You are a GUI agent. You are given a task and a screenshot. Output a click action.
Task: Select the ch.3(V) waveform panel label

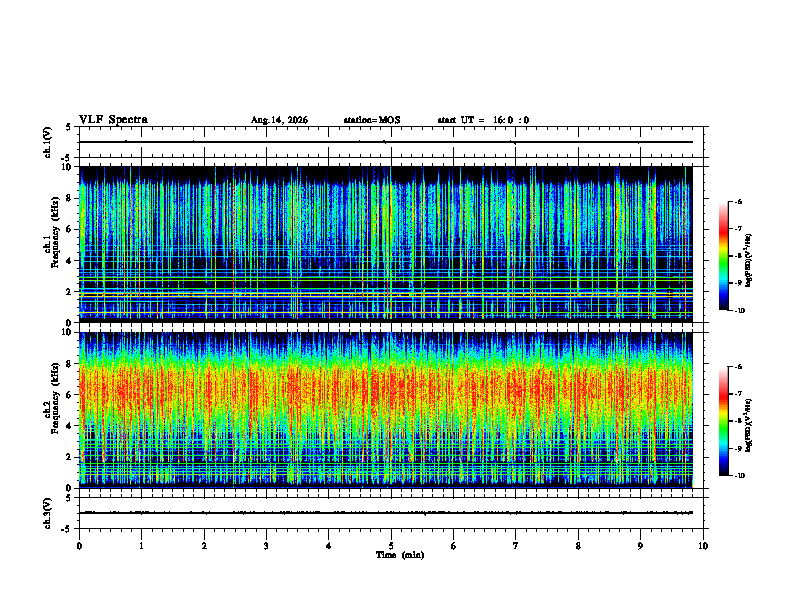point(47,513)
